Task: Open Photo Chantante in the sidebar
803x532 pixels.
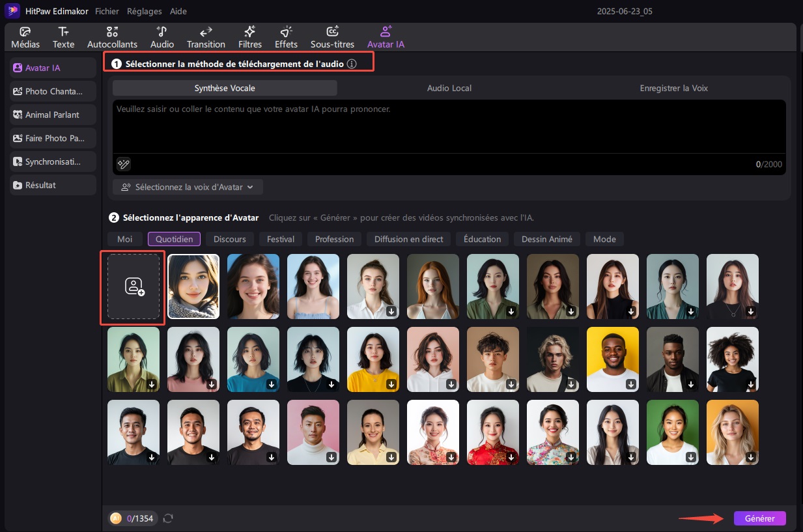Action: point(53,91)
